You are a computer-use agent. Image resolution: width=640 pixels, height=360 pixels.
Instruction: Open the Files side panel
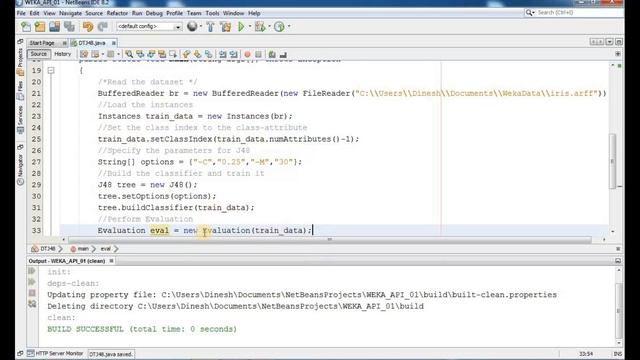click(x=20, y=90)
